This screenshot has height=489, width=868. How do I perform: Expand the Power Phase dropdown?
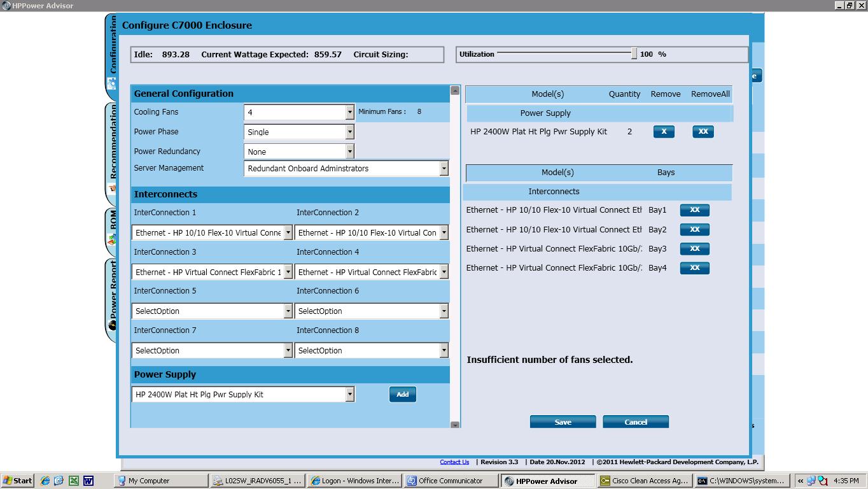[349, 132]
